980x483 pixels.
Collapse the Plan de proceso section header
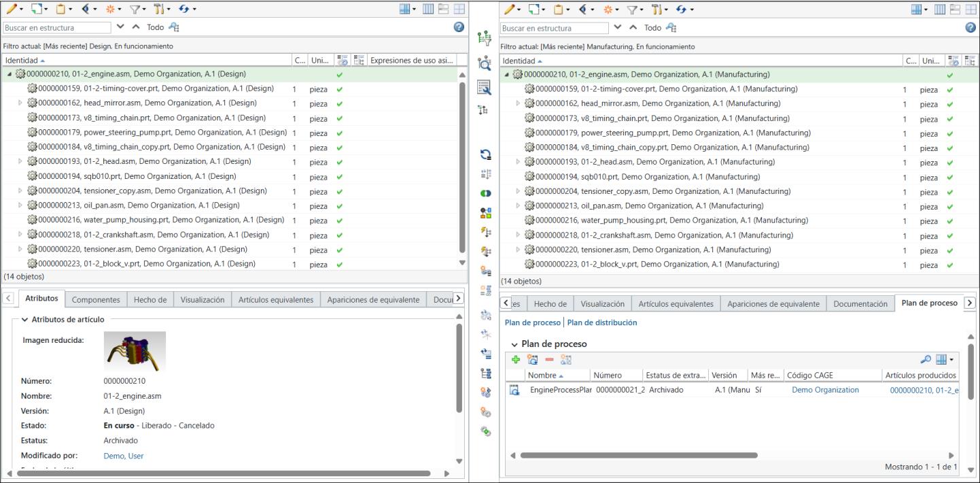click(x=514, y=344)
